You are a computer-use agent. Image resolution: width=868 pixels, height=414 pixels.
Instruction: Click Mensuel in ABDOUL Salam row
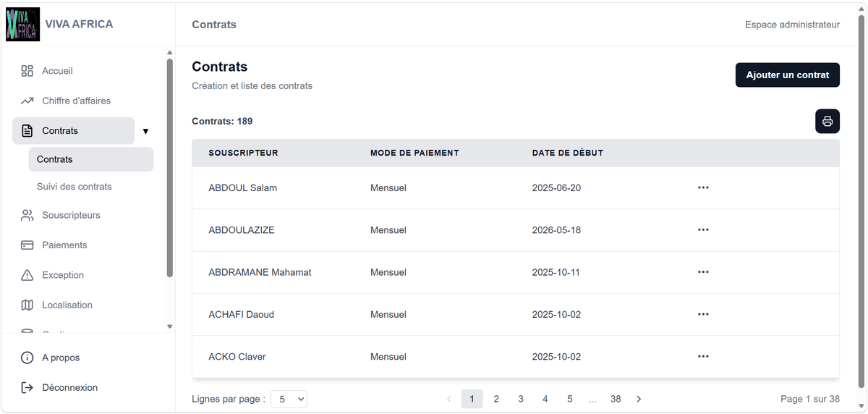click(388, 187)
